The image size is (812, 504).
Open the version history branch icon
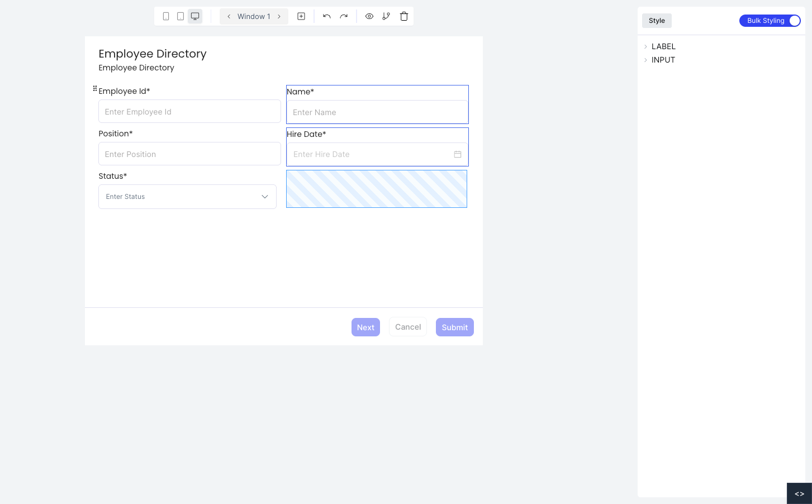click(x=386, y=16)
